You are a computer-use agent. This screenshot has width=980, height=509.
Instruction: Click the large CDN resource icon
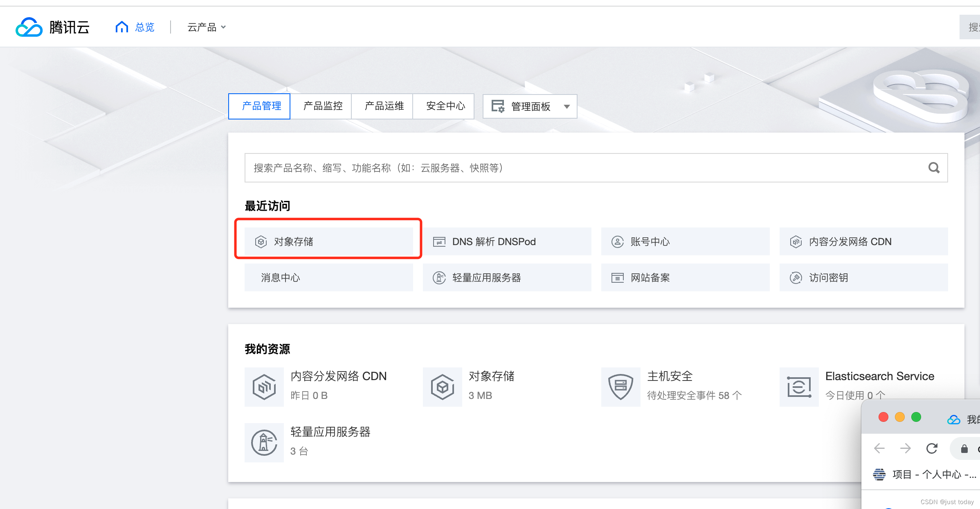[264, 387]
